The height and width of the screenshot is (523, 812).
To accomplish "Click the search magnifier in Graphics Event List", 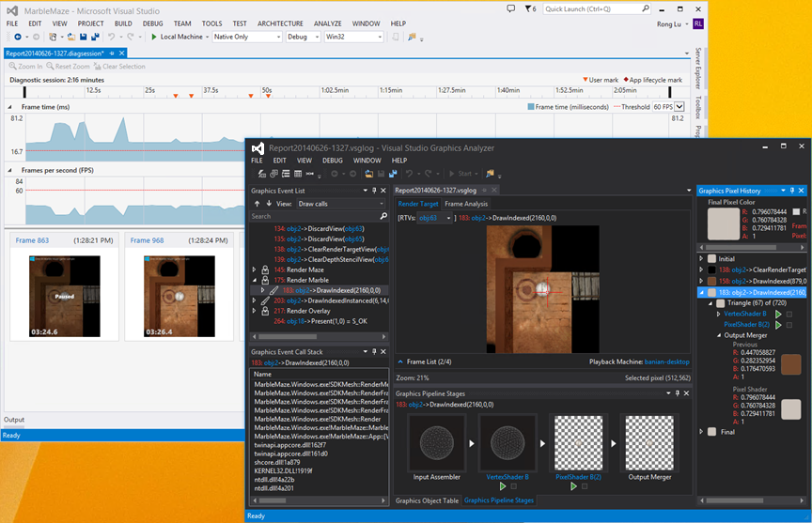I will [x=383, y=216].
